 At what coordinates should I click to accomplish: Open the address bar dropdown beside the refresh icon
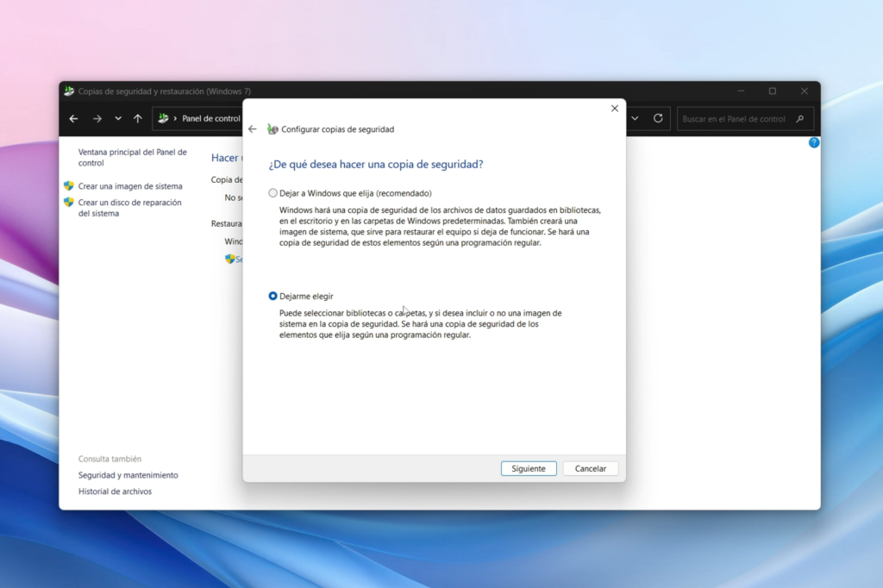click(635, 118)
